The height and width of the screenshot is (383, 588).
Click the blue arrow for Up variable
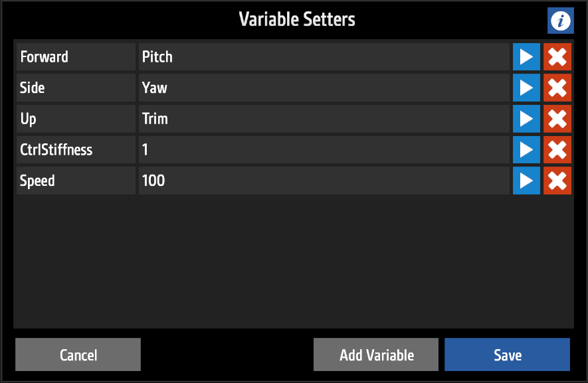[526, 119]
